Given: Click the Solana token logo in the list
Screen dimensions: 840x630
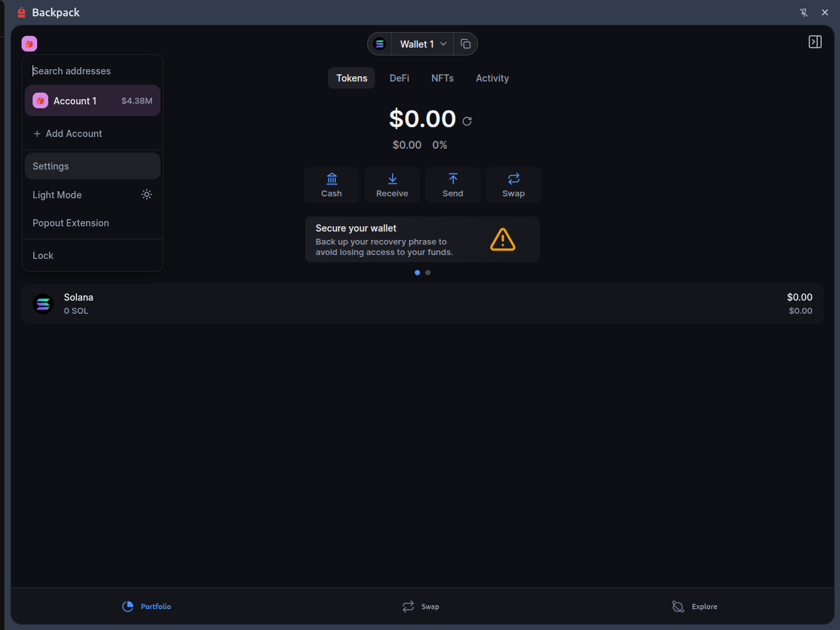Looking at the screenshot, I should click(x=43, y=304).
